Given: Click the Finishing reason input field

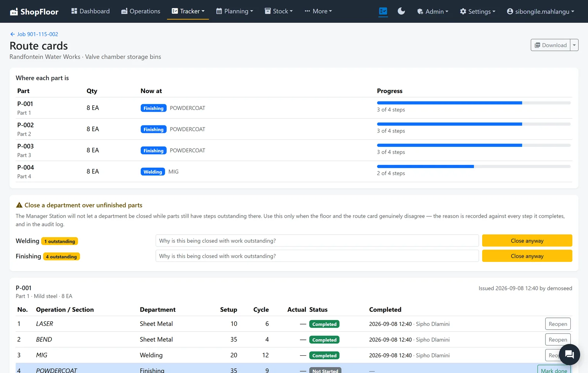Looking at the screenshot, I should tap(317, 256).
